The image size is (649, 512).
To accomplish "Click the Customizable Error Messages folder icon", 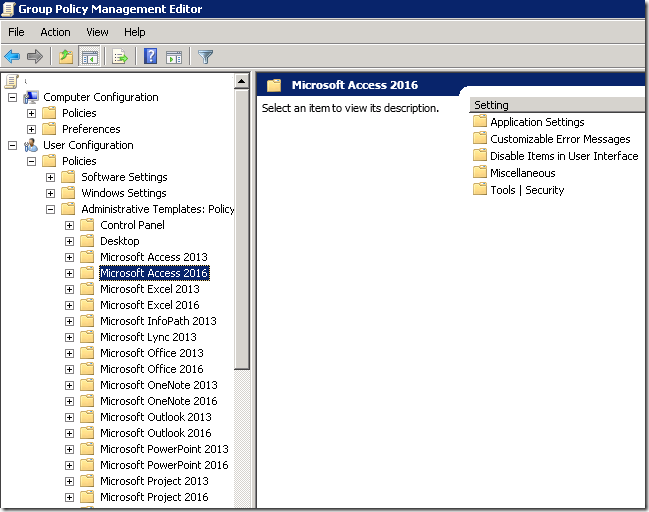I will click(x=480, y=138).
